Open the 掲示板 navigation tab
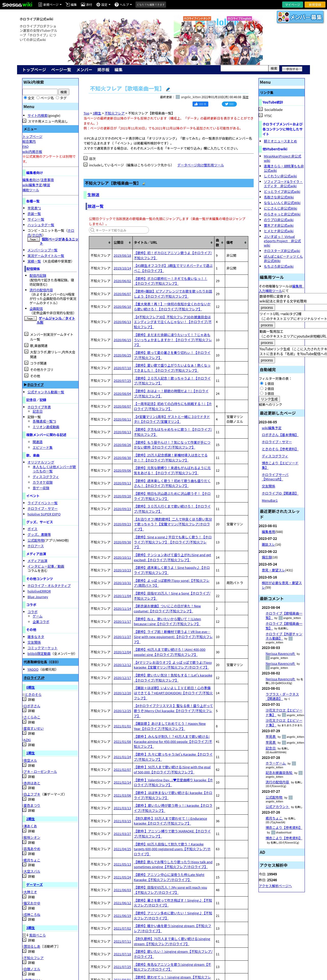 pyautogui.click(x=103, y=70)
